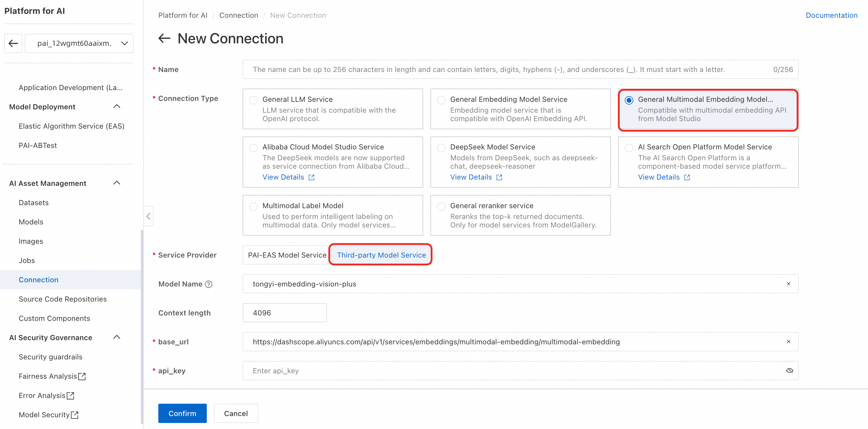Choose General reranker service radio option
This screenshot has height=429, width=868.
[x=441, y=206]
